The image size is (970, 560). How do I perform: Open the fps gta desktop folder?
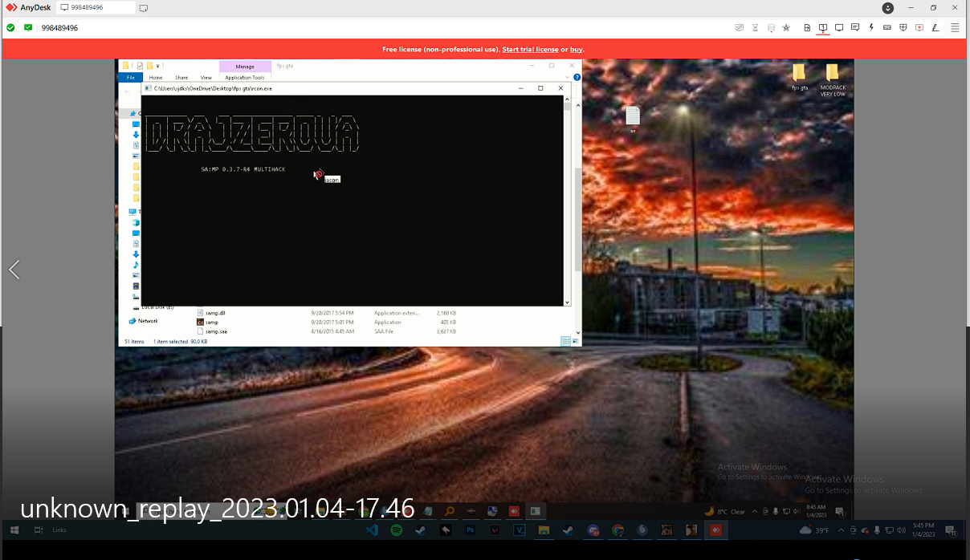click(799, 78)
